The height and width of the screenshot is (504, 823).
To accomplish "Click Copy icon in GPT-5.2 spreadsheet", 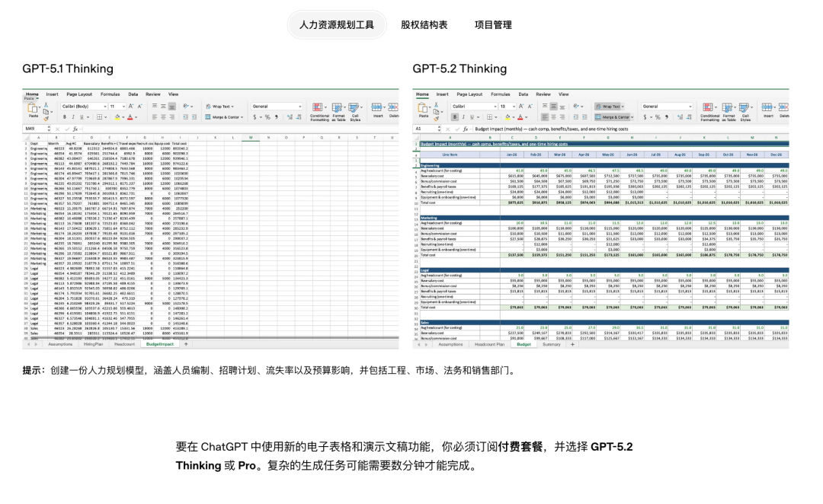I will [436, 112].
